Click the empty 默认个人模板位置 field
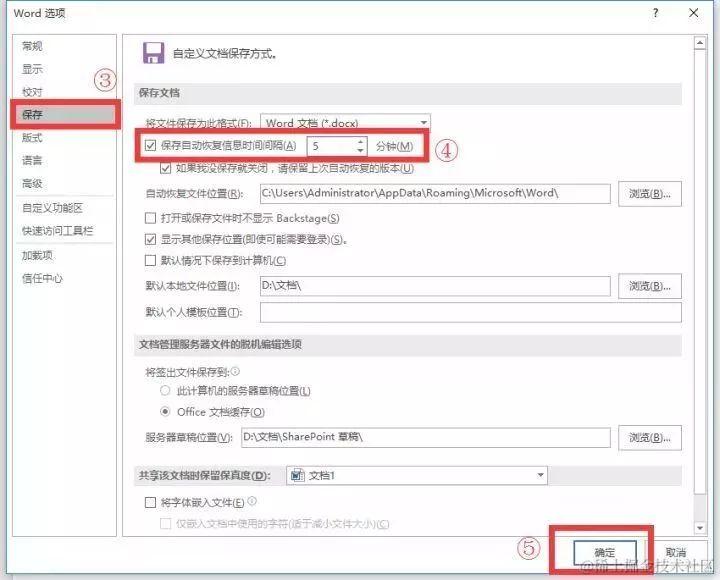Screen dimensions: 720x580 tap(471, 312)
